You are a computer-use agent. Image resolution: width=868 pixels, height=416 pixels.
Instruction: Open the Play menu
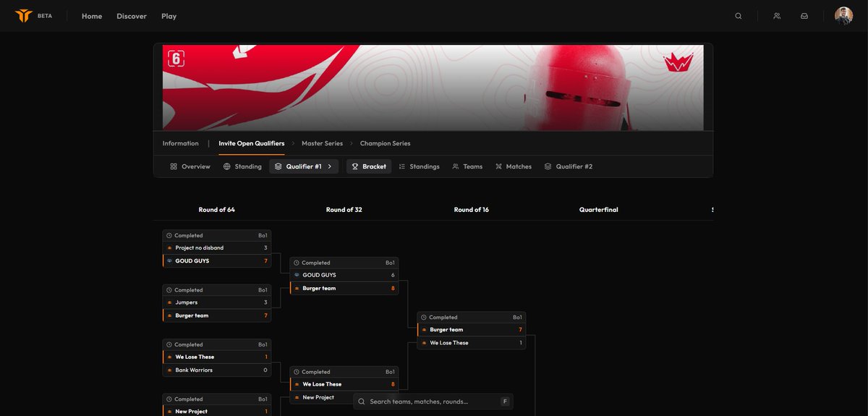point(169,16)
